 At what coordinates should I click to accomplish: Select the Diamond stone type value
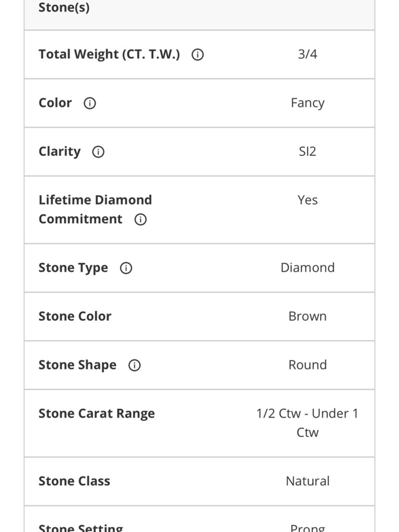click(x=307, y=268)
